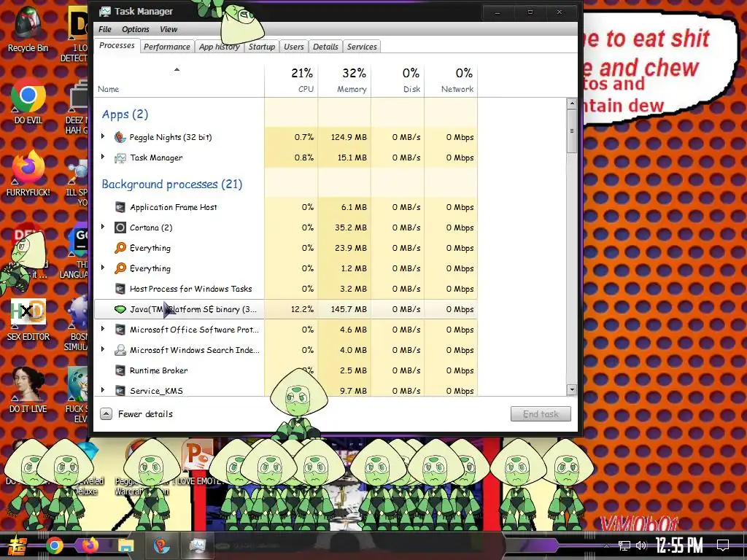
Task: Switch to the Details tab
Action: point(325,47)
